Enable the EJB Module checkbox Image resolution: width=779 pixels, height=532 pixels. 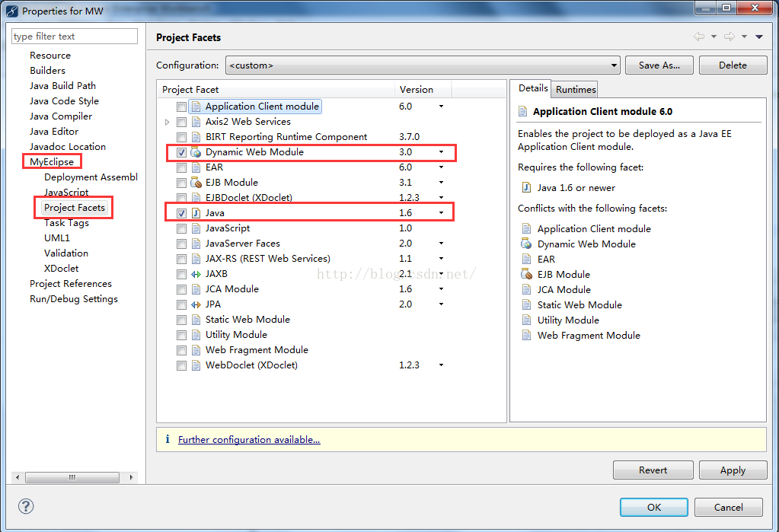tap(181, 183)
